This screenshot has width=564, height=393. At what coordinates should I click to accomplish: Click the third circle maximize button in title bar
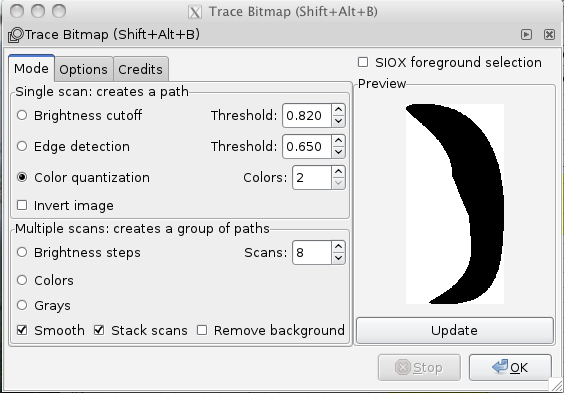(59, 12)
